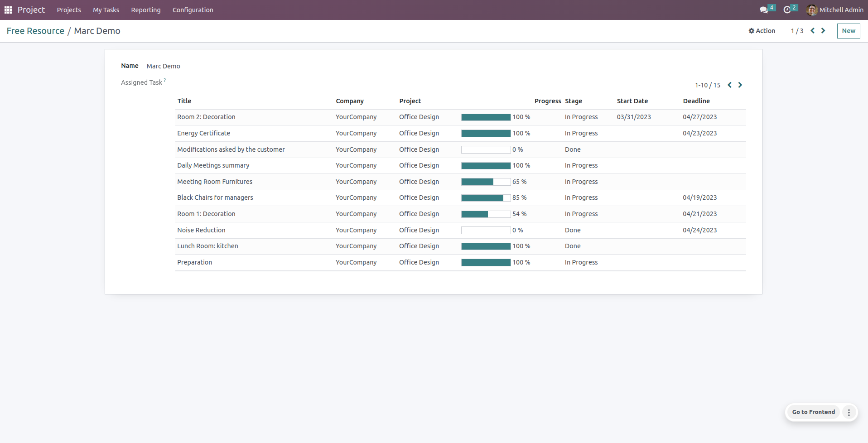This screenshot has width=868, height=443.
Task: Go to next record arrow
Action: tap(823, 31)
